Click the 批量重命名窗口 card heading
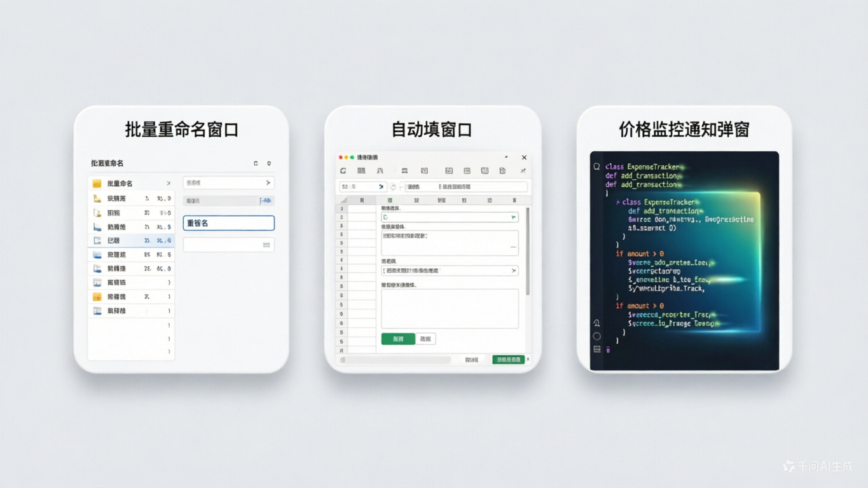This screenshot has width=868, height=488. click(181, 130)
